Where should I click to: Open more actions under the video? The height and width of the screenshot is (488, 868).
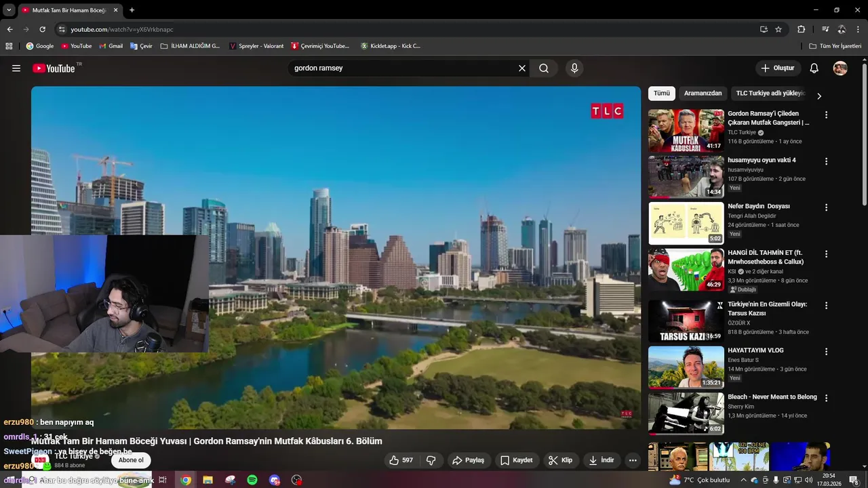coord(633,460)
